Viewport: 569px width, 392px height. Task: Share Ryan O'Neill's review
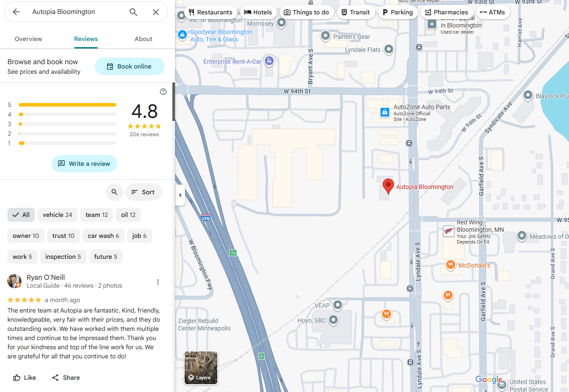point(66,378)
